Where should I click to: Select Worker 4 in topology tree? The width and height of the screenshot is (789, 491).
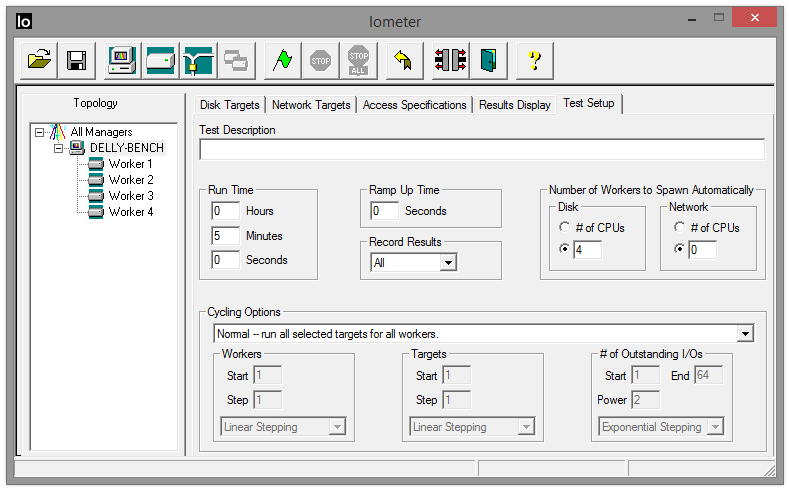click(x=131, y=212)
